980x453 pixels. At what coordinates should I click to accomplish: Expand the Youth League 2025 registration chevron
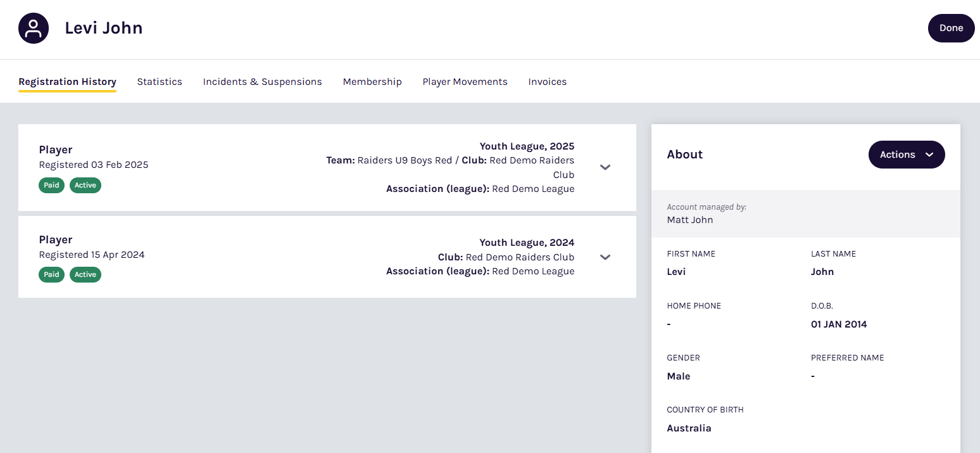(605, 167)
